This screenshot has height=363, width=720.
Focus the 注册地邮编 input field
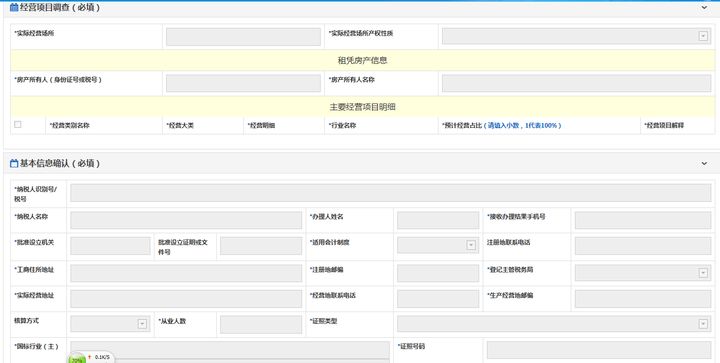[x=438, y=273]
